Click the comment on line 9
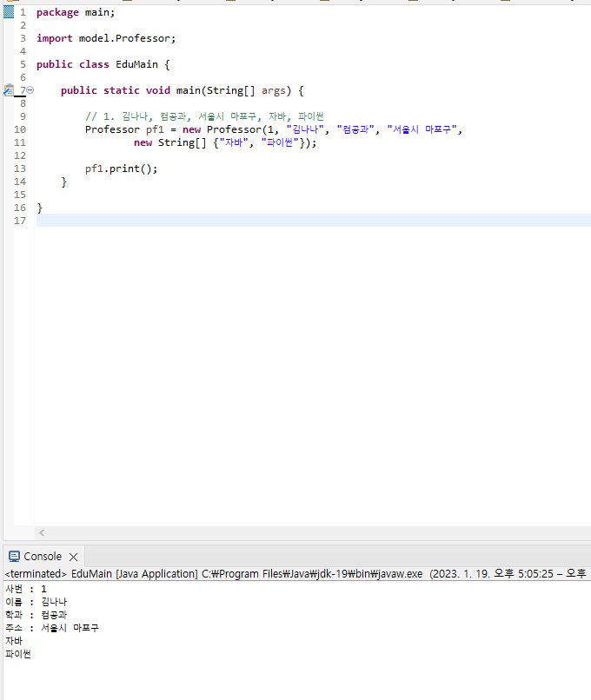This screenshot has height=700, width=591. tap(204, 116)
